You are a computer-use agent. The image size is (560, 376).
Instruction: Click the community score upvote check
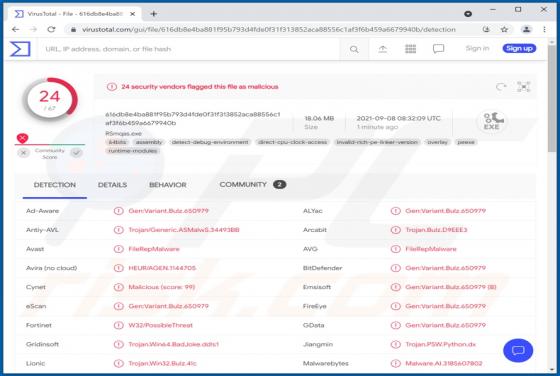[x=76, y=153]
